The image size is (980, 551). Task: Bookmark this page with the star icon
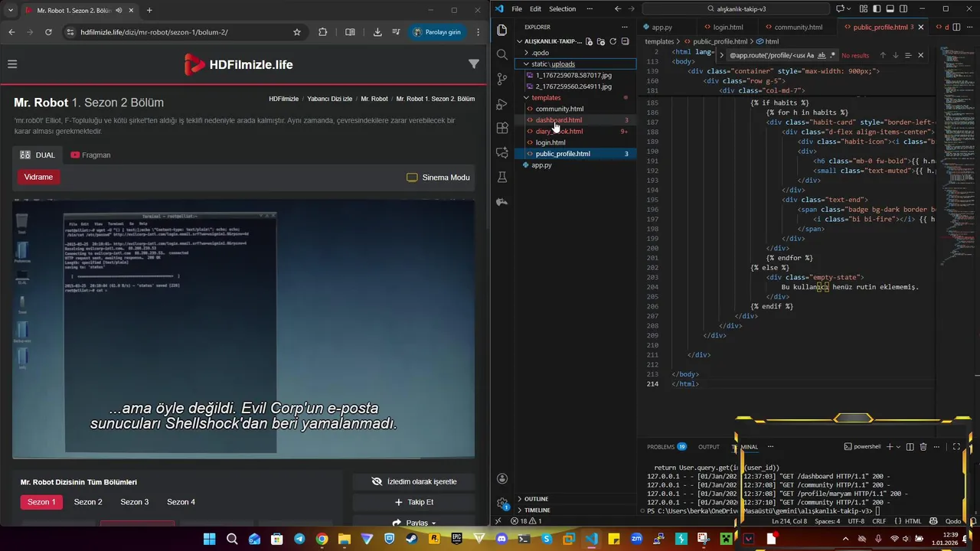[x=297, y=32]
